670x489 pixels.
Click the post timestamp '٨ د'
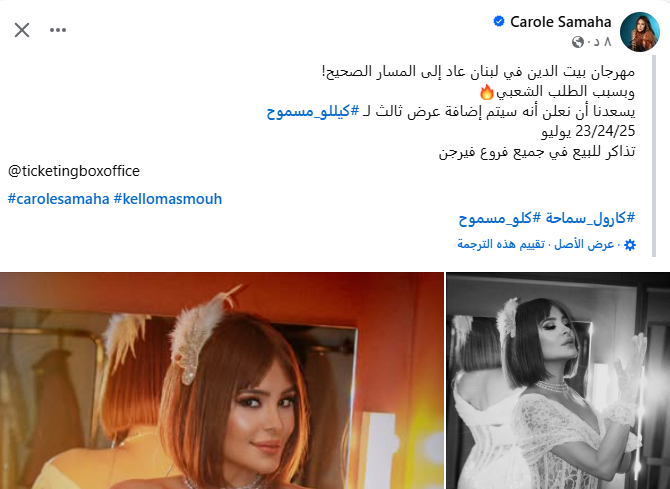tap(602, 42)
